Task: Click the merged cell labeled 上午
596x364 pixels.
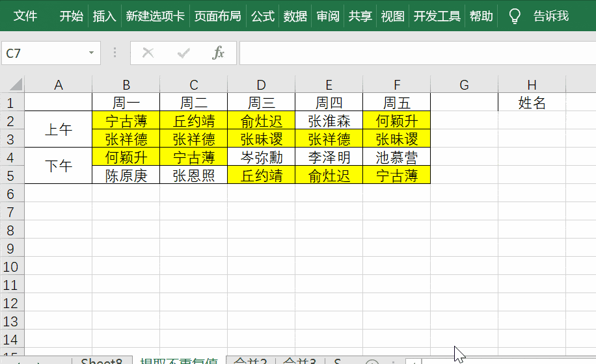Action: click(x=58, y=130)
